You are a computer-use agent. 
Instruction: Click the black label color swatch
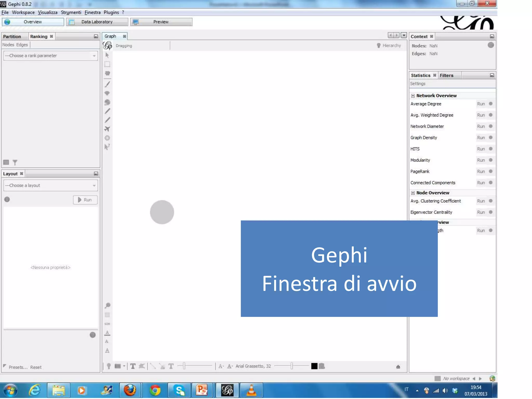[x=314, y=366]
